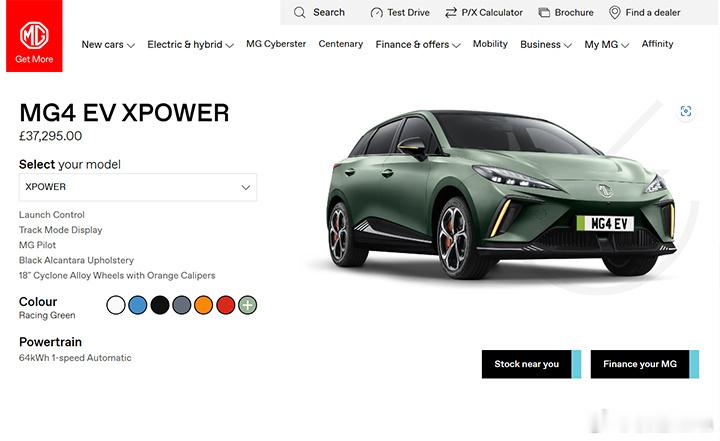Viewport: 720px width, 441px height.
Task: Click the Stock near you button
Action: (x=531, y=364)
